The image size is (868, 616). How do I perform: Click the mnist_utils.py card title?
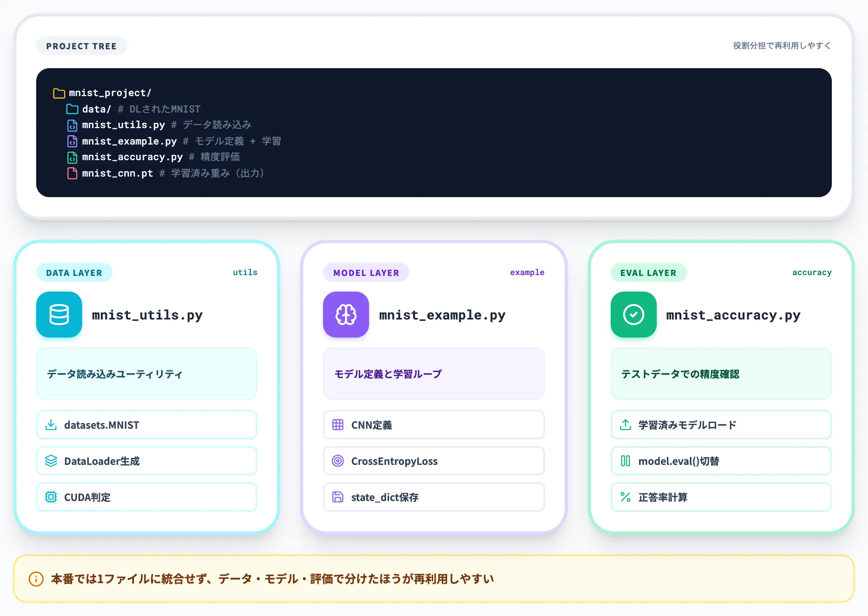[147, 315]
